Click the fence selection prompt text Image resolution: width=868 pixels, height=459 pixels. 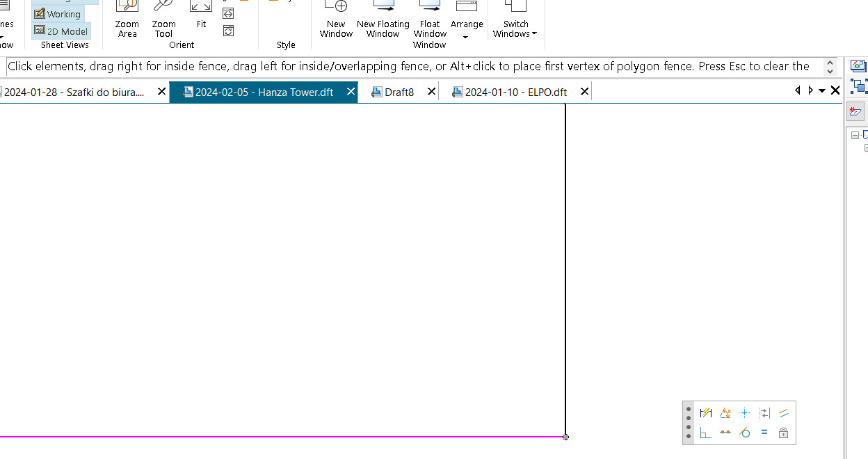tap(409, 67)
